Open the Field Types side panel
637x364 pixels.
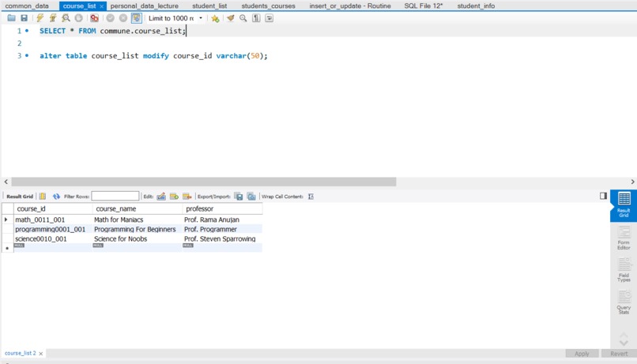(624, 270)
